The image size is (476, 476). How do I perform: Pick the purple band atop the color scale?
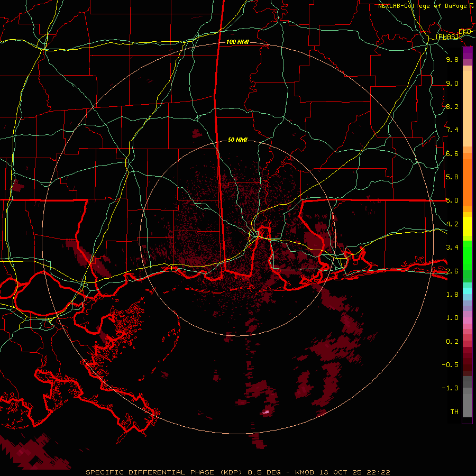pyautogui.click(x=467, y=53)
